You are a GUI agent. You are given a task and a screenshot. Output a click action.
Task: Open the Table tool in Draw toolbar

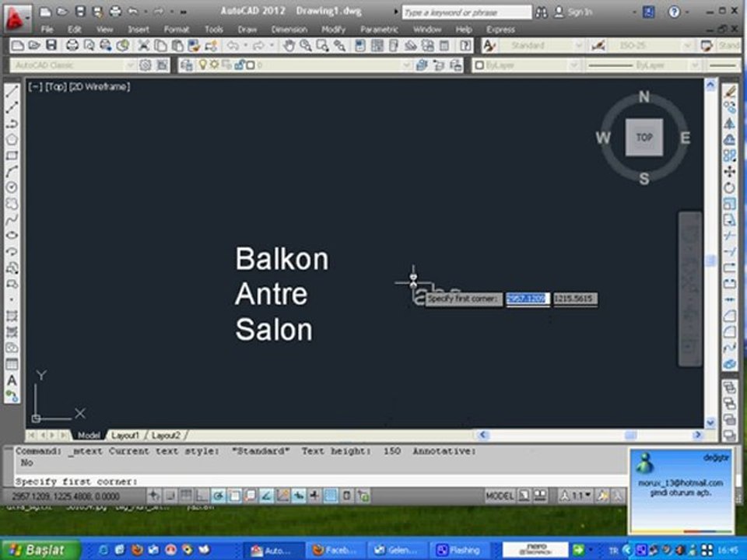(12, 364)
